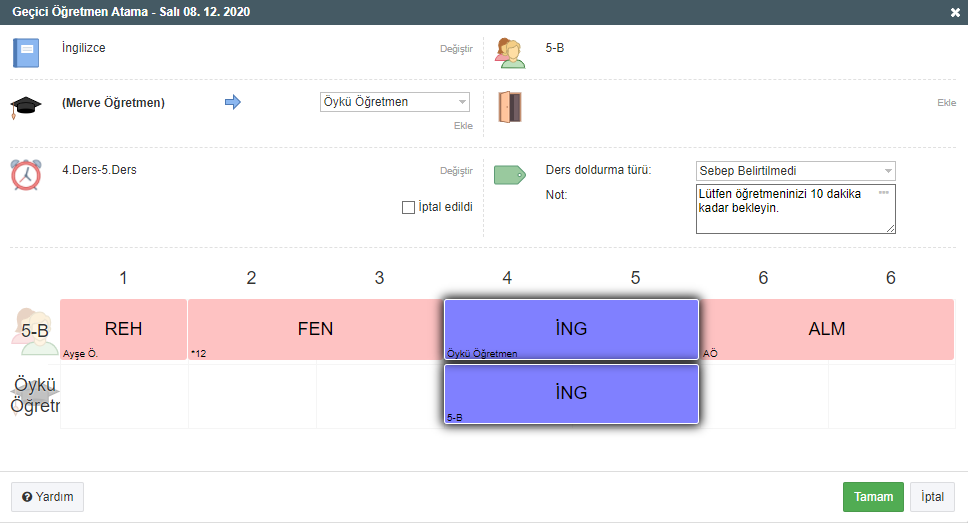The height and width of the screenshot is (523, 968).
Task: Click the graduation cap teacher icon
Action: point(25,107)
